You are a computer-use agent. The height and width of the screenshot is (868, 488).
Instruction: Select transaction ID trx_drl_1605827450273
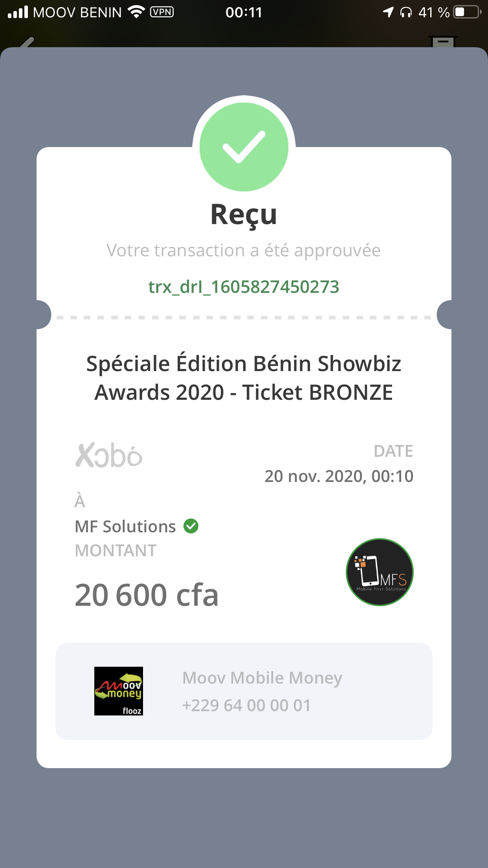click(244, 287)
